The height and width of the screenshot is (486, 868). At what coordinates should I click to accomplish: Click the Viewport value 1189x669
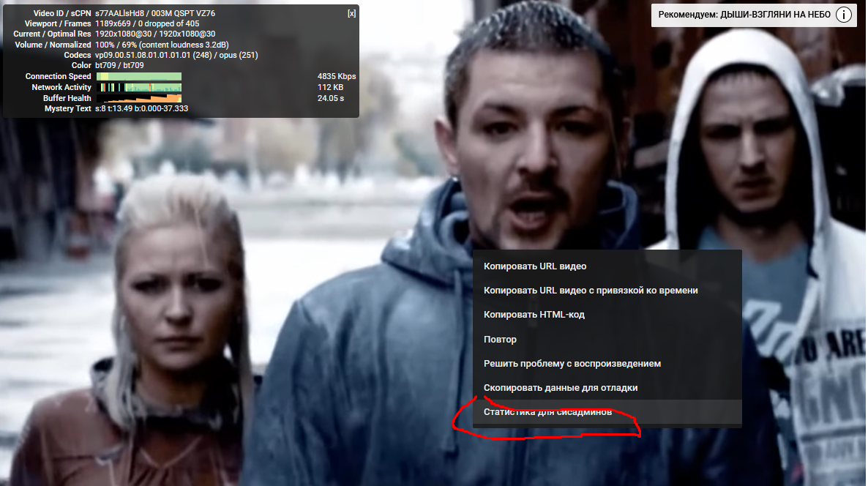tap(113, 24)
